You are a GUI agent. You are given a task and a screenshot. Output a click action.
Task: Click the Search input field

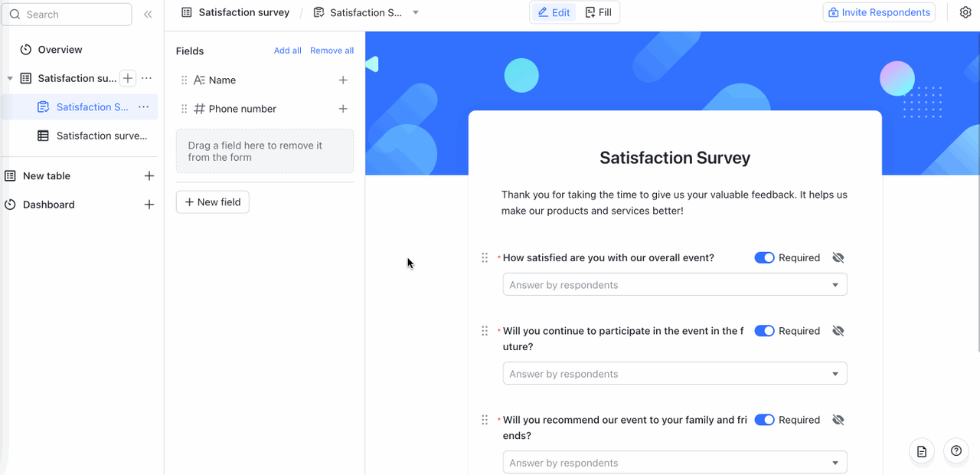click(x=67, y=15)
